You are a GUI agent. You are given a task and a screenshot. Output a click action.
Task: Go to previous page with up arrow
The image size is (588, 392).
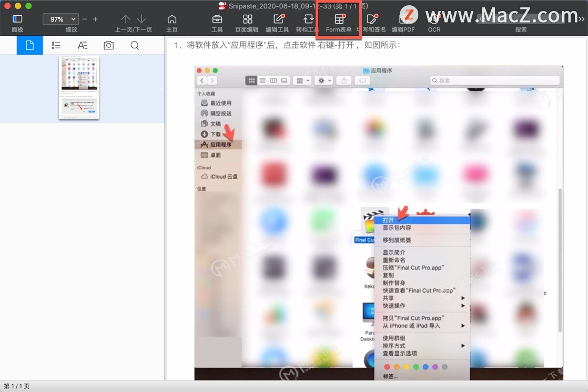point(126,19)
